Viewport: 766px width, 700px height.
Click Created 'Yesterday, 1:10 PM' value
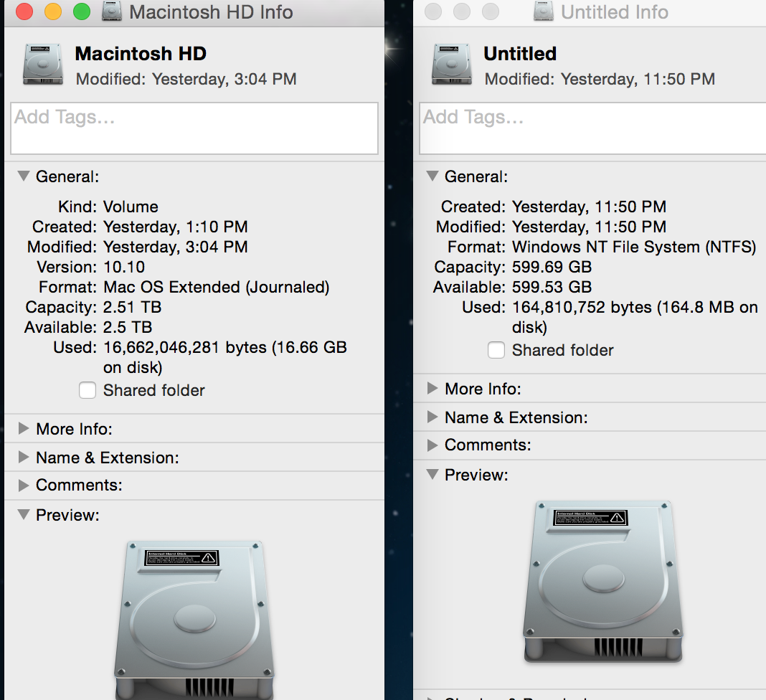pyautogui.click(x=176, y=227)
